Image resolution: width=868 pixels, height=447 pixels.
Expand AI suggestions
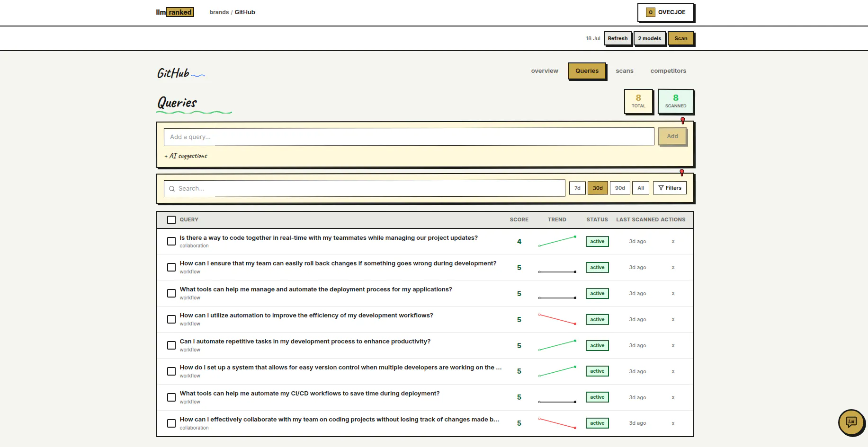pos(186,156)
